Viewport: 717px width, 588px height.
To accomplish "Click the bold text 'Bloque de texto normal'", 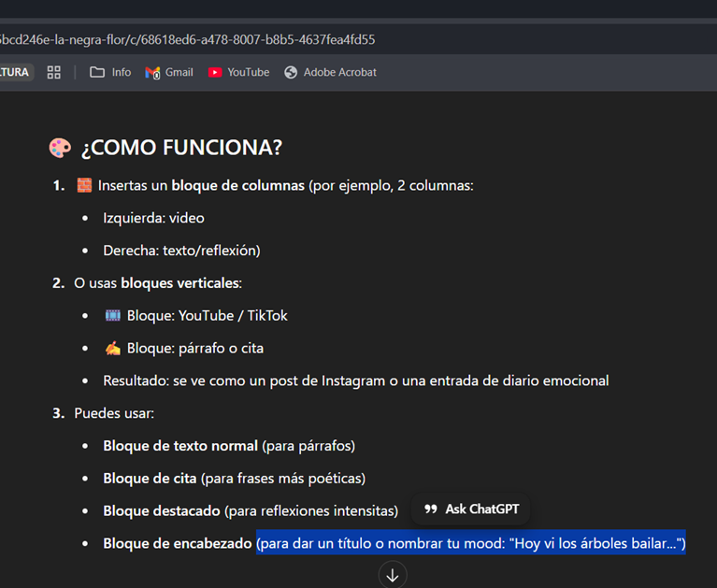I will pos(179,446).
